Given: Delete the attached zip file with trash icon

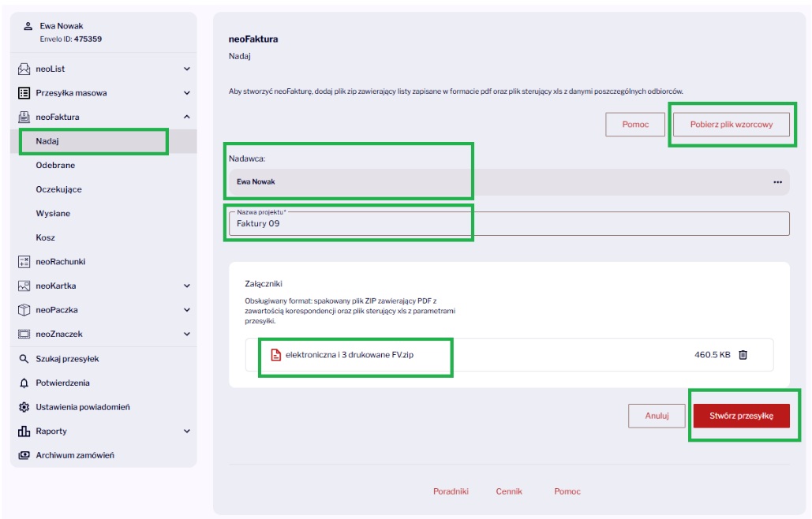Looking at the screenshot, I should click(743, 355).
